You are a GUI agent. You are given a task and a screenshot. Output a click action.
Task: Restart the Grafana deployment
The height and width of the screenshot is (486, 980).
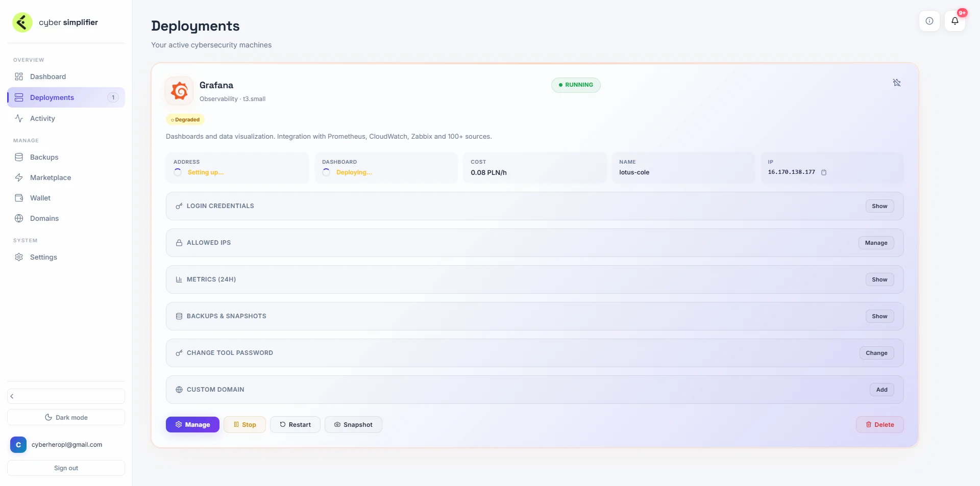(x=295, y=425)
